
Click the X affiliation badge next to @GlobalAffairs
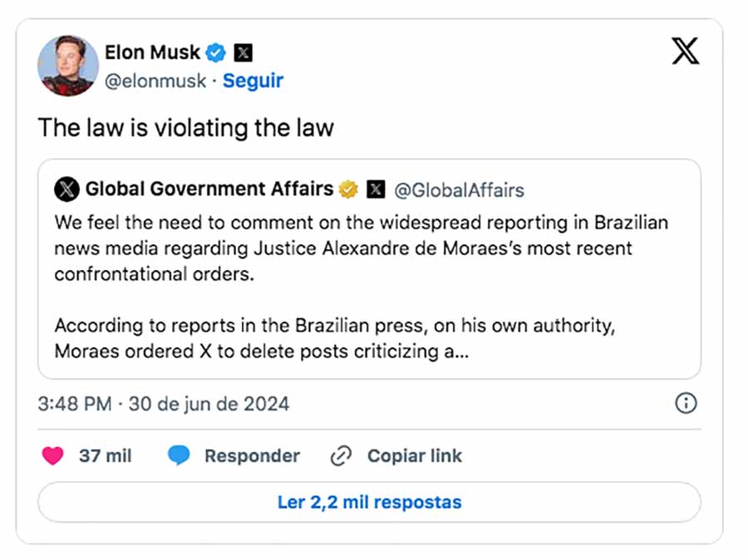pos(376,189)
